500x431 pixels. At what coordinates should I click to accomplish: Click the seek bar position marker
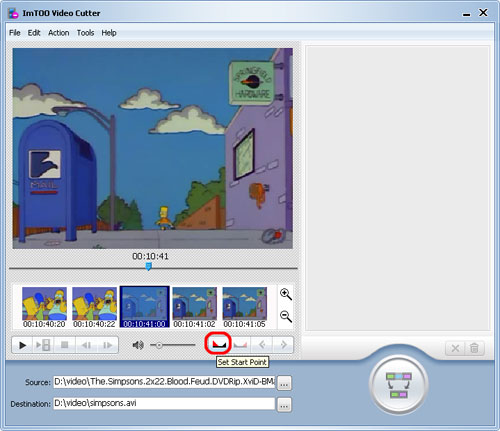click(149, 266)
